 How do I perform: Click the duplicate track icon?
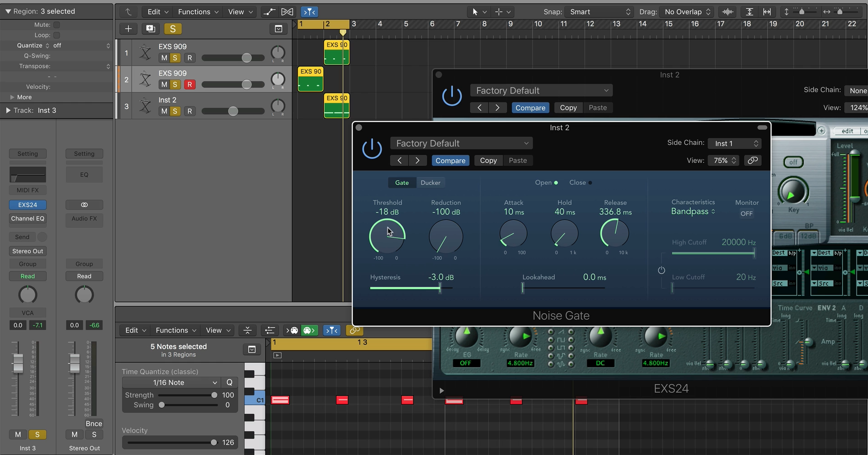coord(150,29)
